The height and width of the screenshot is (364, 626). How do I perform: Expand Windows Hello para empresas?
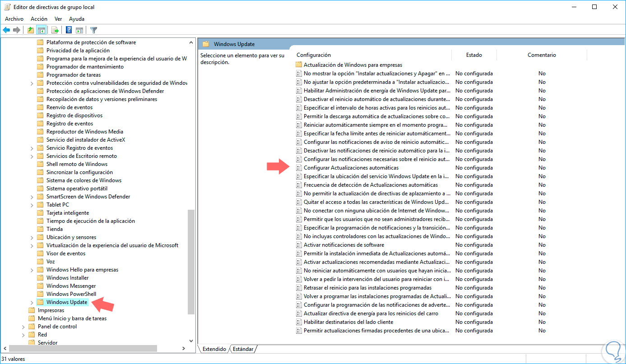[x=32, y=270]
